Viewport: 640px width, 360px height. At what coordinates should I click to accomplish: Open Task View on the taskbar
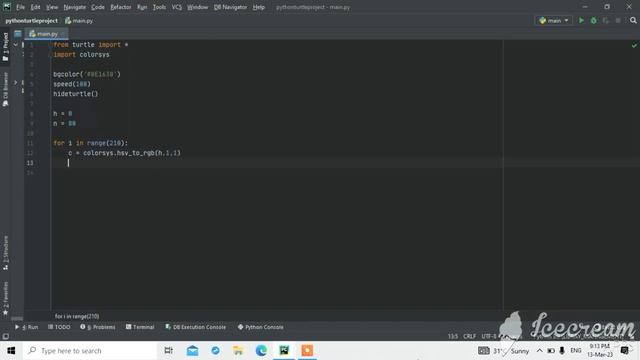(168, 351)
